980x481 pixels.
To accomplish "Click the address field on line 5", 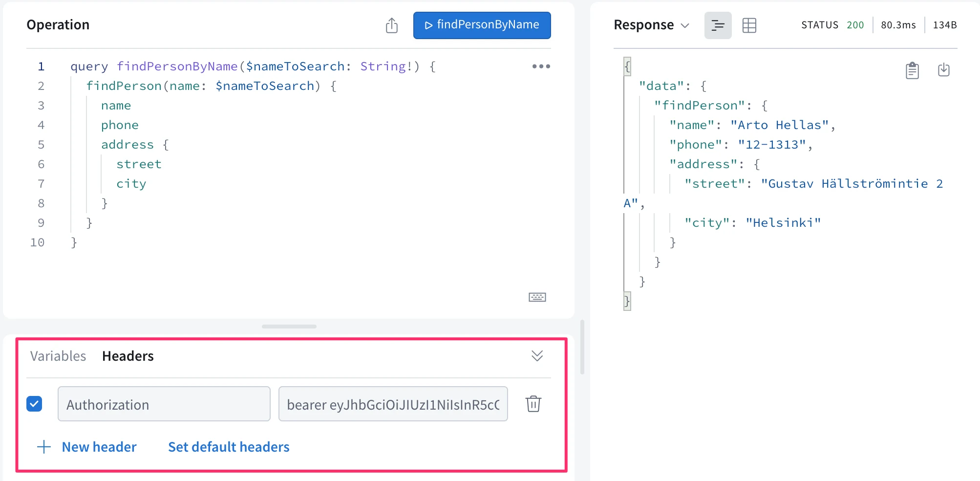I will [x=127, y=145].
